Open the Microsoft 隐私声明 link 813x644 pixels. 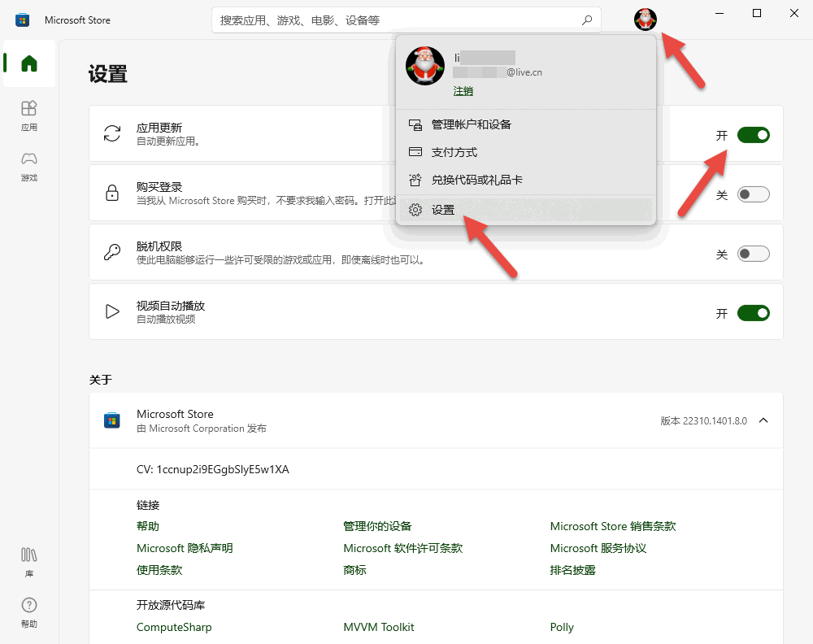[185, 548]
